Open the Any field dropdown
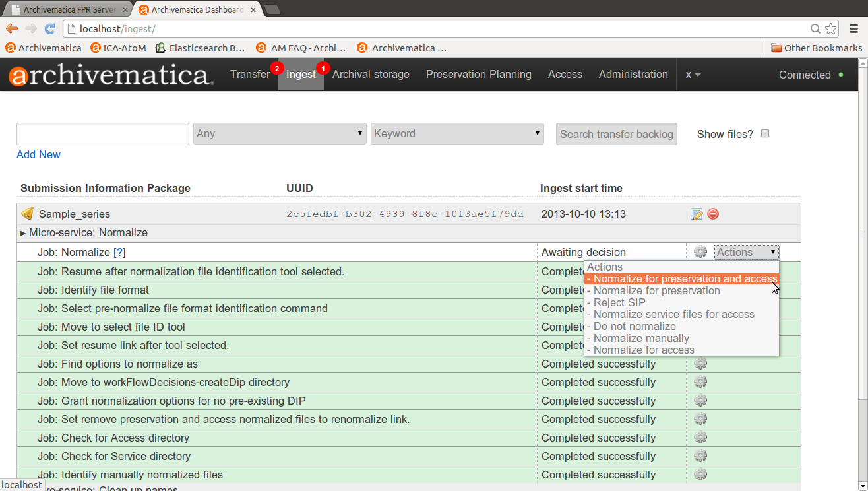 (280, 133)
